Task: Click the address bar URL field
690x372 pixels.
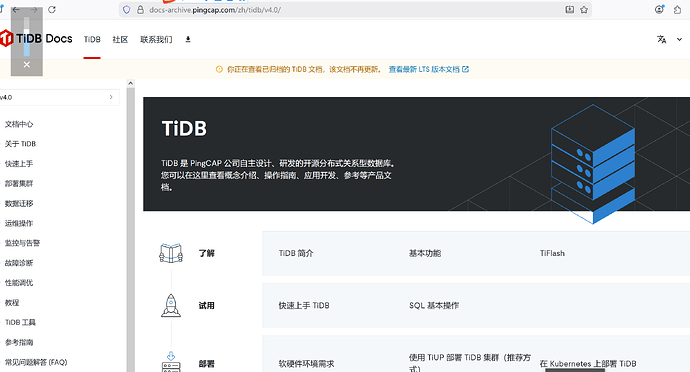Action: coord(354,10)
